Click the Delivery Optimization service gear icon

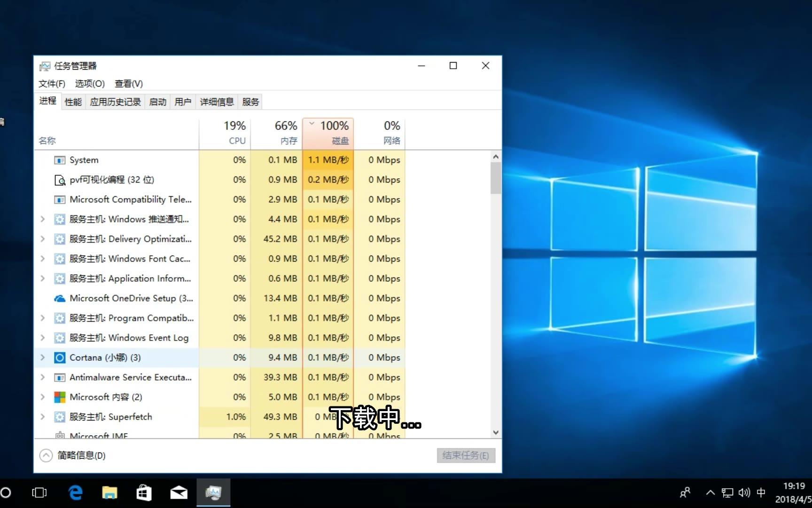[x=60, y=239]
